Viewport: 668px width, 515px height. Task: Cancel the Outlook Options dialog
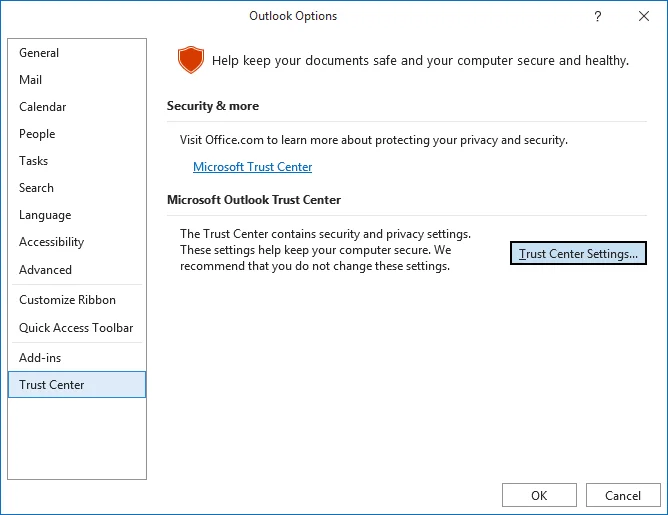(x=623, y=495)
